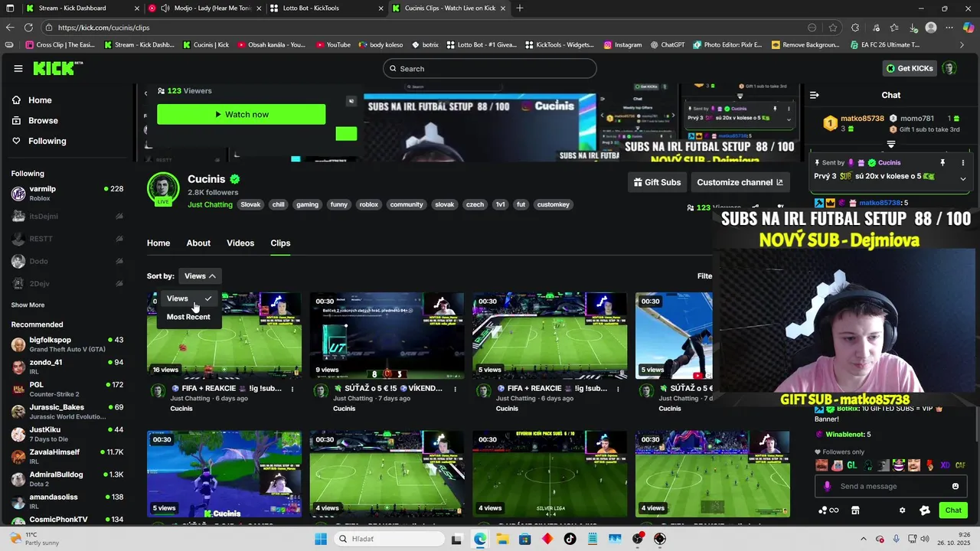
Task: Insert the XD emote
Action: (x=945, y=465)
